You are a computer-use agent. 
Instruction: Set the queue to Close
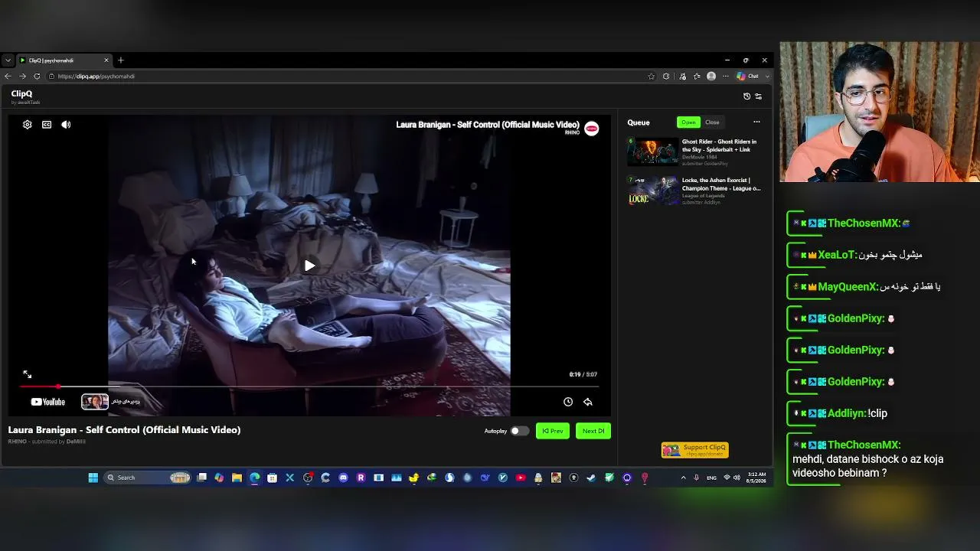712,122
